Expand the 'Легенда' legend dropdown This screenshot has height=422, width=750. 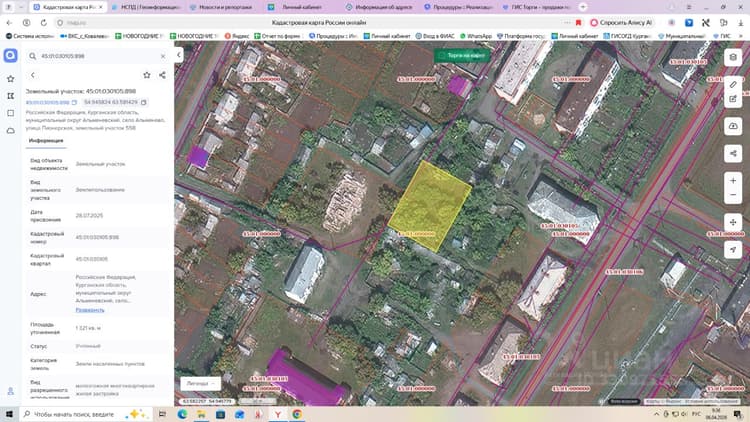200,383
